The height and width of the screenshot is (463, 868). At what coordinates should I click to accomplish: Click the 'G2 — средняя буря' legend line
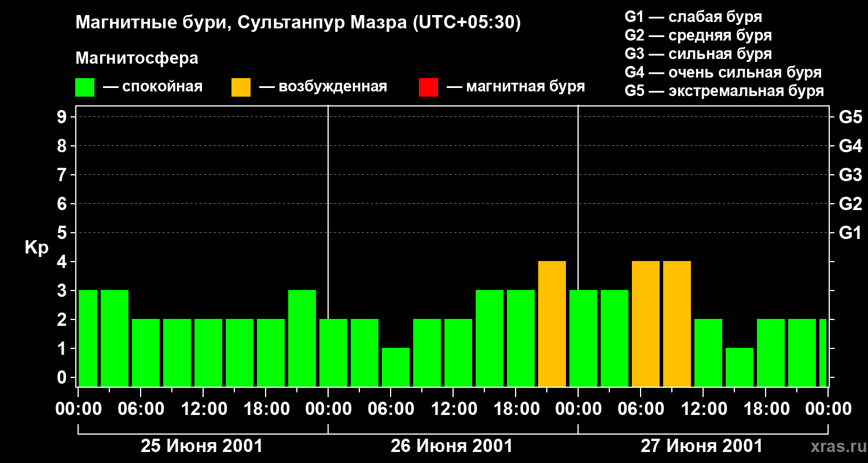(x=698, y=35)
